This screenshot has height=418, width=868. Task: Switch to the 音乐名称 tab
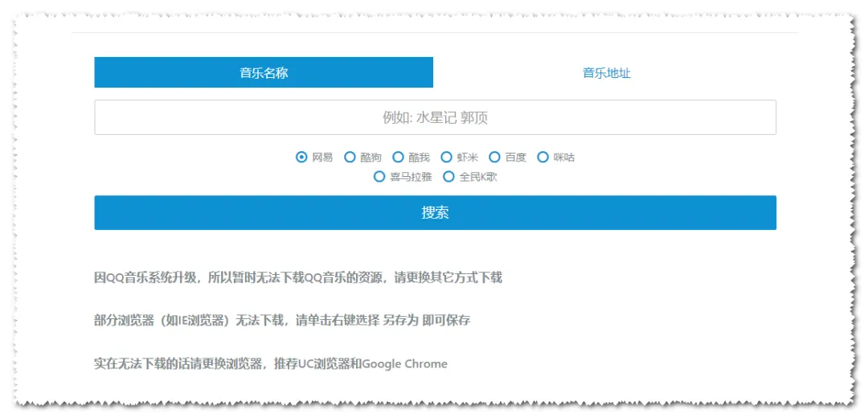click(x=264, y=72)
